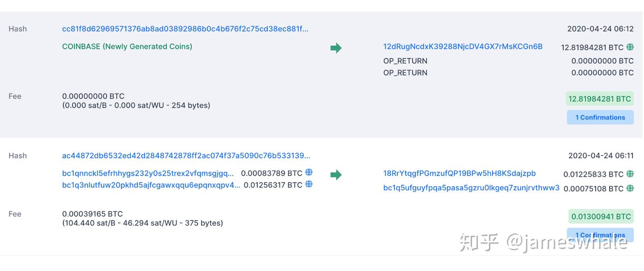Open input address starting with bc1qnnckl5
The width and height of the screenshot is (644, 271).
pyautogui.click(x=148, y=173)
